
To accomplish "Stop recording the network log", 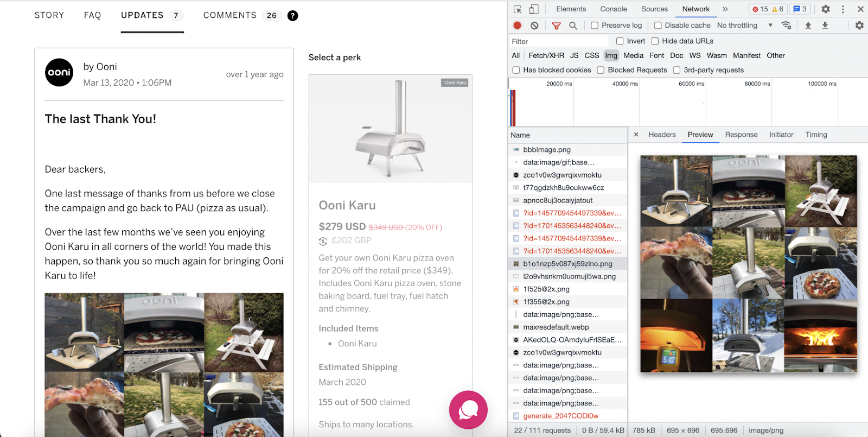I will [x=518, y=26].
